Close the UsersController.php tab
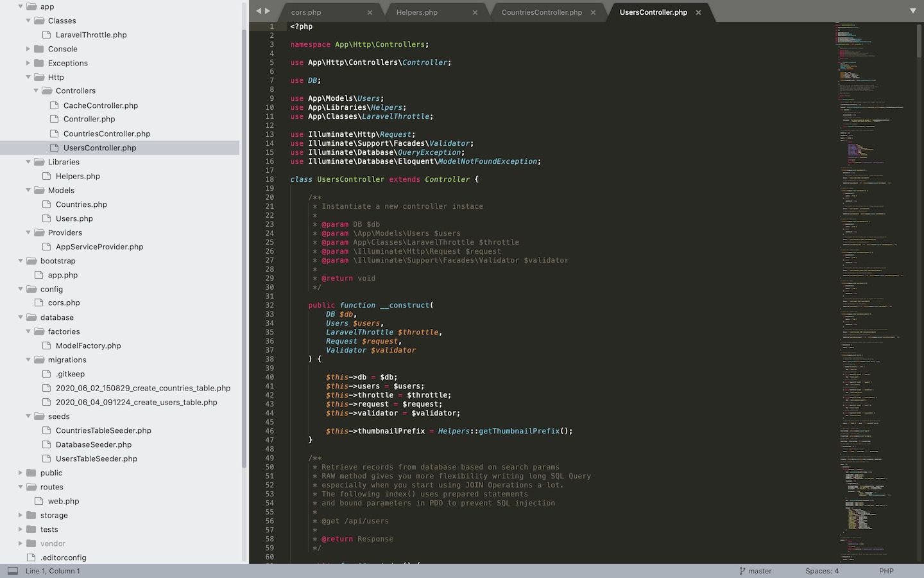Image resolution: width=924 pixels, height=578 pixels. point(698,12)
